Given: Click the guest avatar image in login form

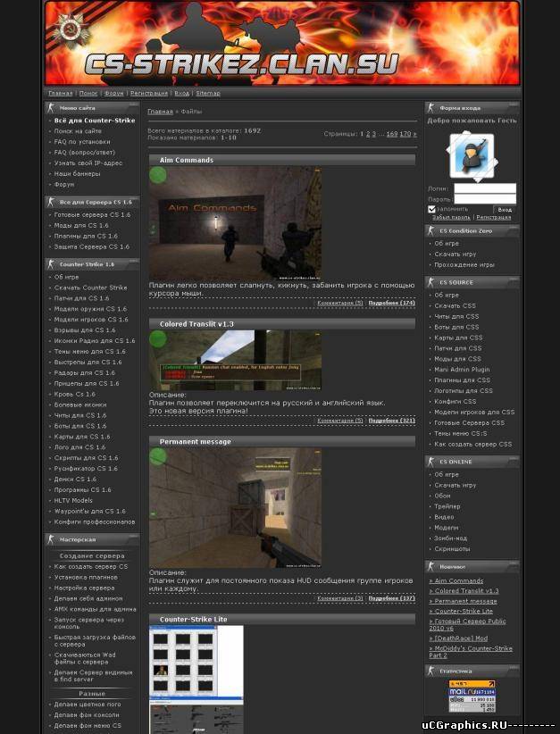Looking at the screenshot, I should pos(472,156).
